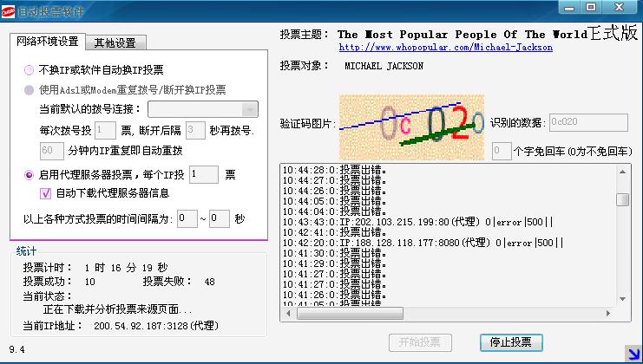Click the app logo icon in title bar
The width and height of the screenshot is (643, 364).
point(8,11)
